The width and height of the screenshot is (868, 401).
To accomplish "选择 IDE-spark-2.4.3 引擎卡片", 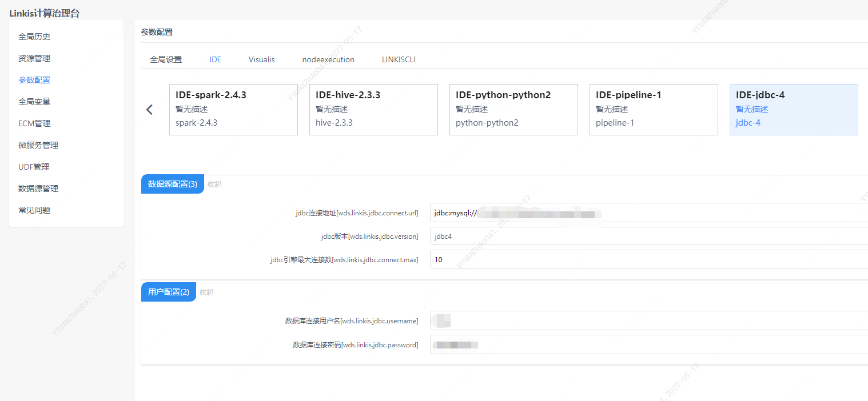I will [x=233, y=110].
